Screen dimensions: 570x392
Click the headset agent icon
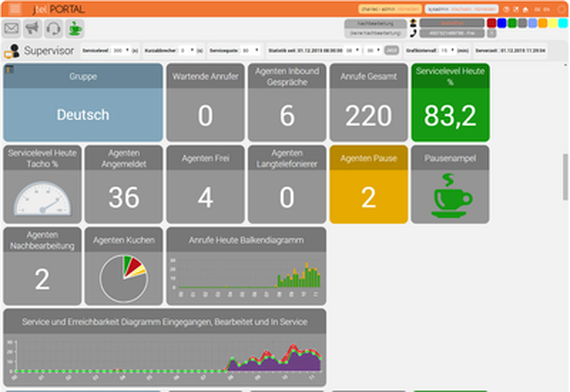(53, 29)
